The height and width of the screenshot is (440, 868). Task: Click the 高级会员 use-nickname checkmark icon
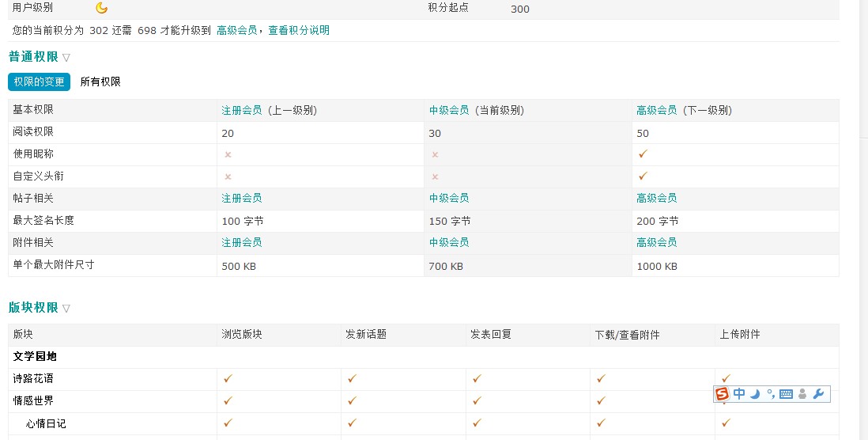coord(643,154)
